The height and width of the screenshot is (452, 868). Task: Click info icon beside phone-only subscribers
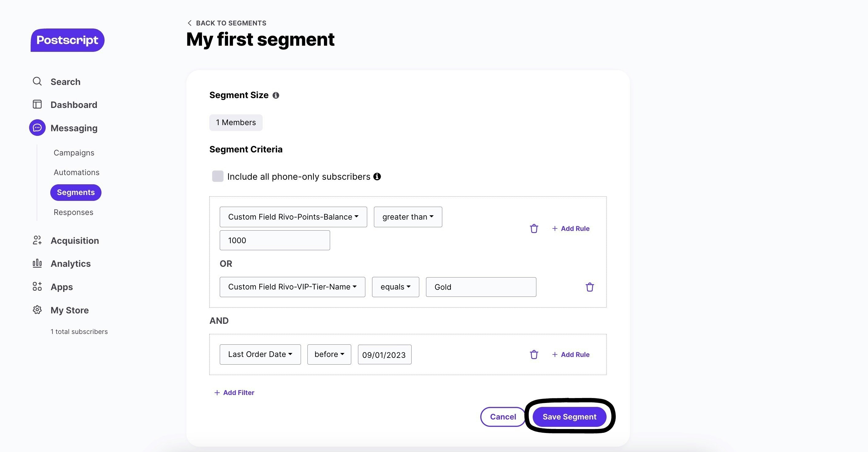coord(377,177)
